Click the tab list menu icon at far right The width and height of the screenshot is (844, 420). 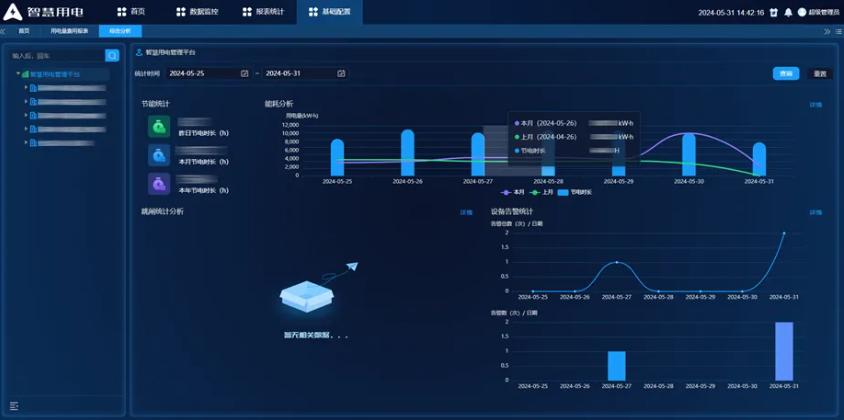tap(836, 31)
